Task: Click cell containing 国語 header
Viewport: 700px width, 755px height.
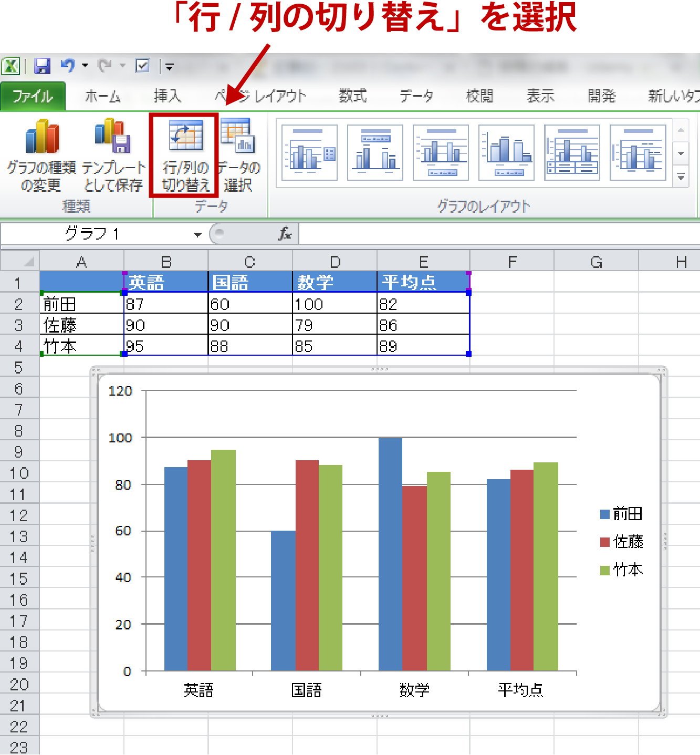Action: point(250,282)
